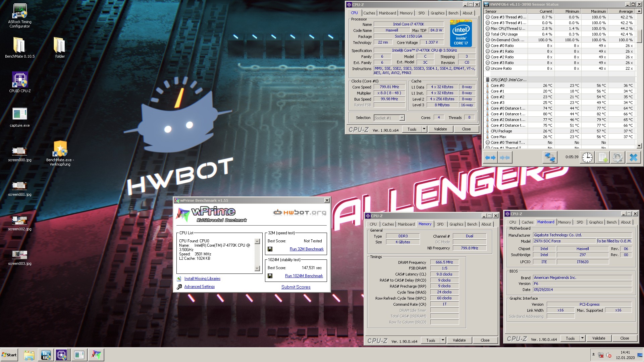Viewport: 644px width, 362px height.
Task: Select SPD tab in Memory CPU-Z window
Action: coord(440,224)
